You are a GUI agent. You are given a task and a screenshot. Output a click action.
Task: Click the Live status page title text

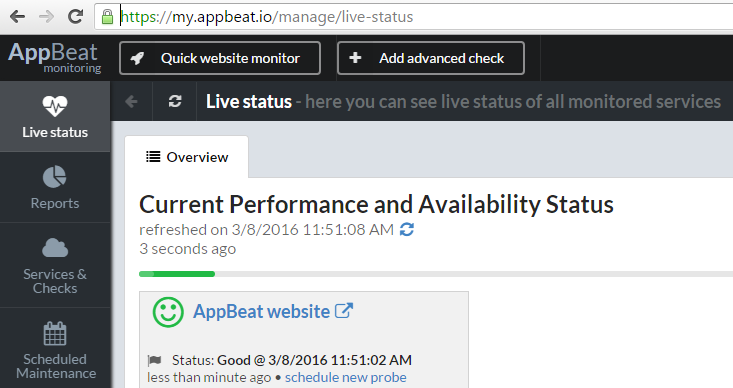point(249,101)
